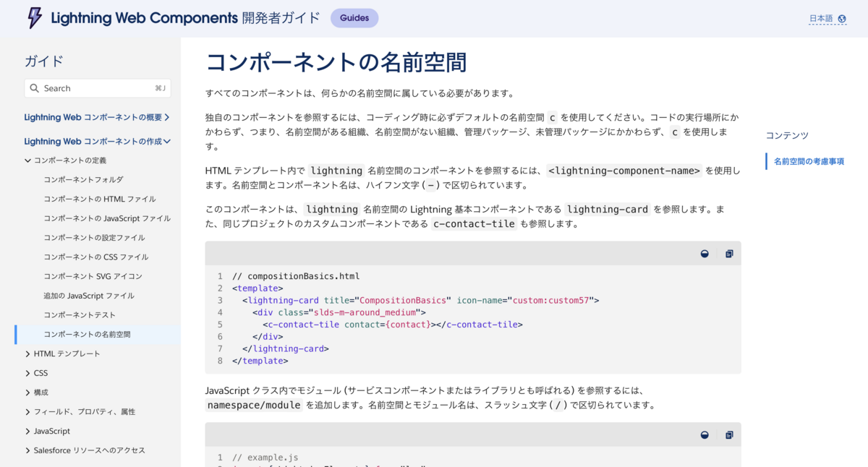Open コンポーネントの JavaScript ファイル page
The image size is (868, 467).
107,218
